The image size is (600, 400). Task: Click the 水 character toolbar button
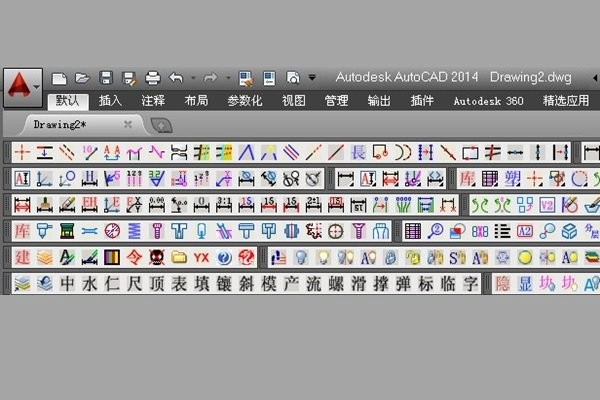[x=89, y=284]
